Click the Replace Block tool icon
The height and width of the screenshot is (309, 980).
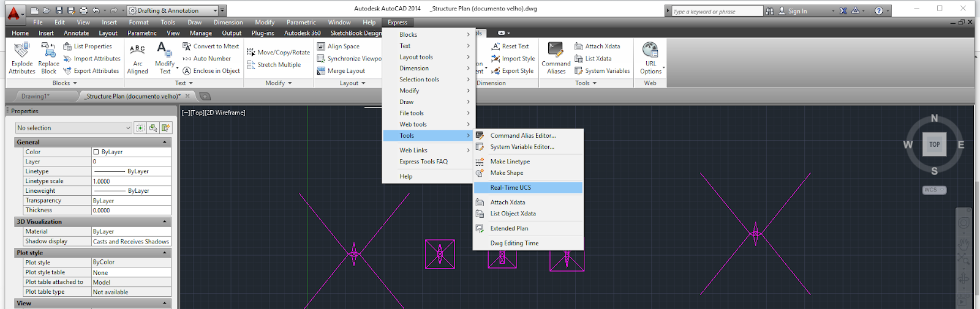[48, 50]
